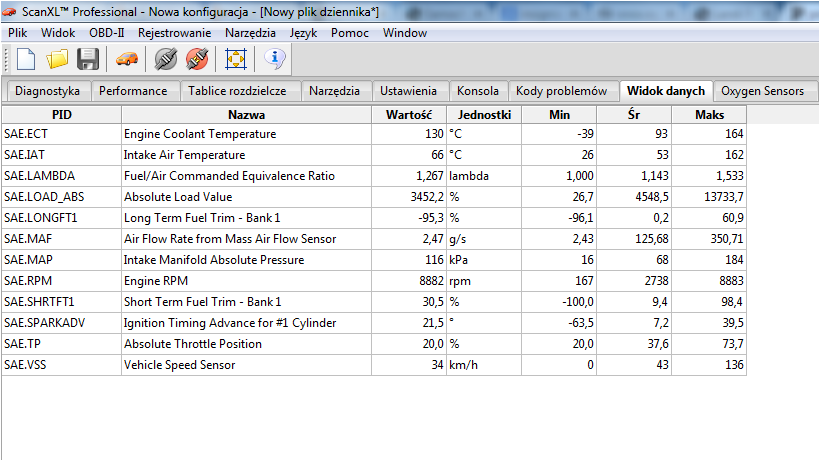819x460 pixels.
Task: Sort by the Jednostki column header
Action: [484, 115]
